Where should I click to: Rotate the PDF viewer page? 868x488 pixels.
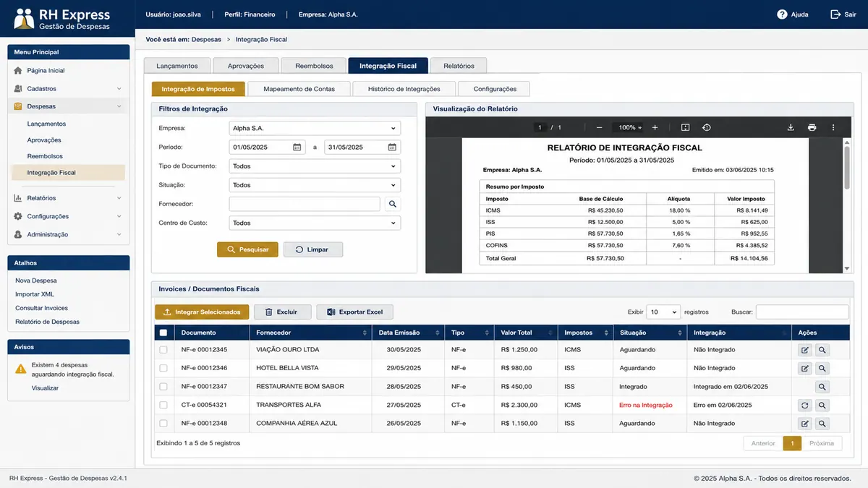point(707,127)
